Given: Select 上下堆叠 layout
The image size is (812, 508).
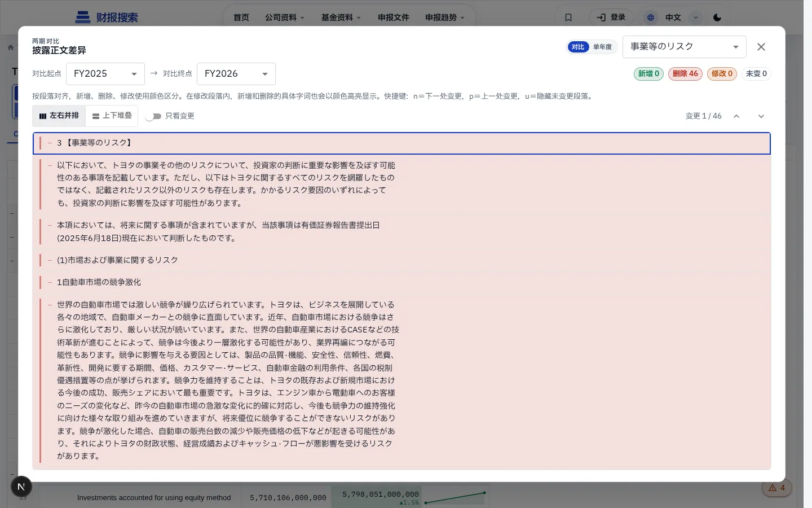Looking at the screenshot, I should click(112, 116).
